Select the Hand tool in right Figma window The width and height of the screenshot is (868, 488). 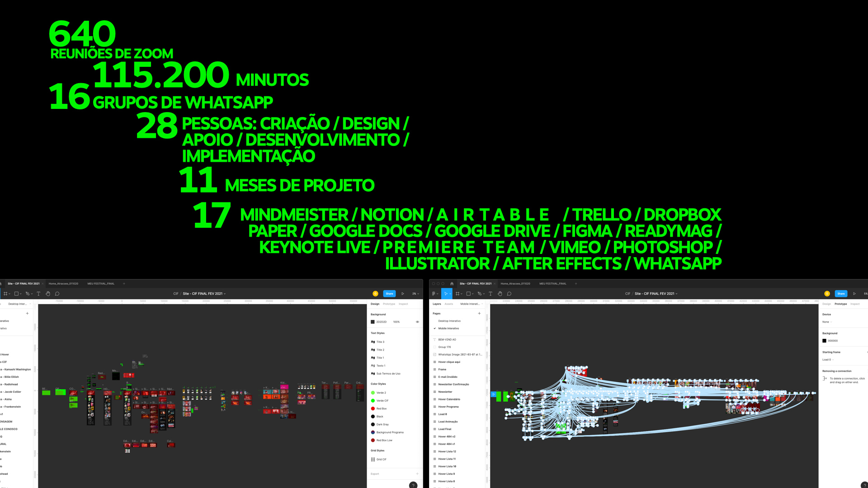(500, 294)
